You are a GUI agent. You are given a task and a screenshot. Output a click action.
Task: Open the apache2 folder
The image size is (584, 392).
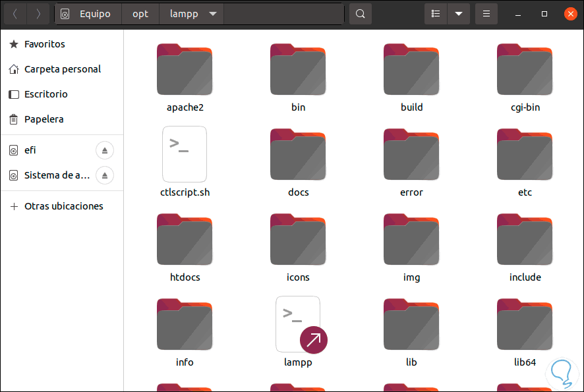click(x=185, y=69)
